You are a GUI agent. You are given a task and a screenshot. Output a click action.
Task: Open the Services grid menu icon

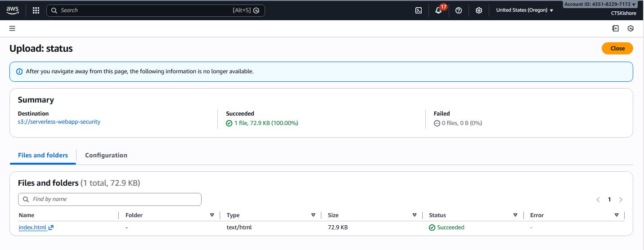click(x=36, y=10)
